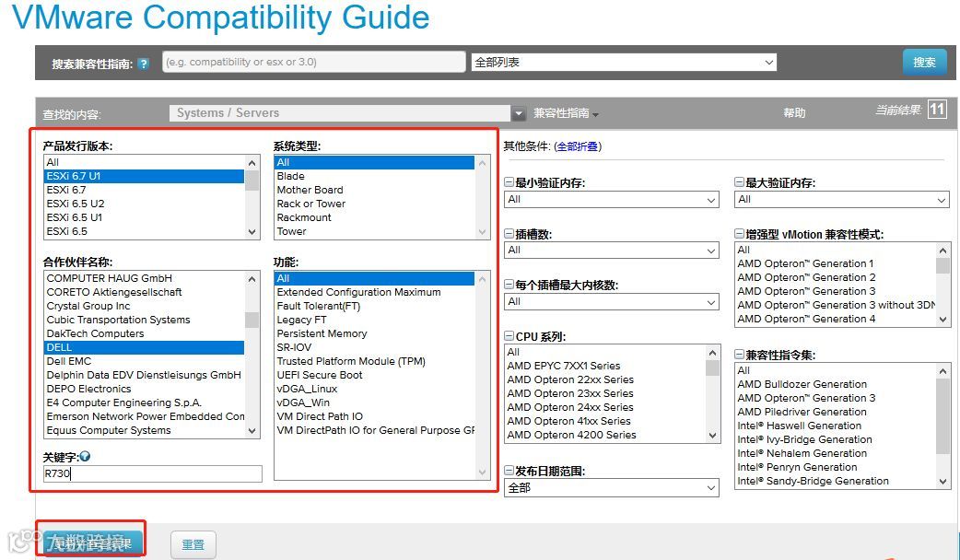
Task: Collapse the 每个插槽最大内核数 section toggle
Action: (x=509, y=285)
